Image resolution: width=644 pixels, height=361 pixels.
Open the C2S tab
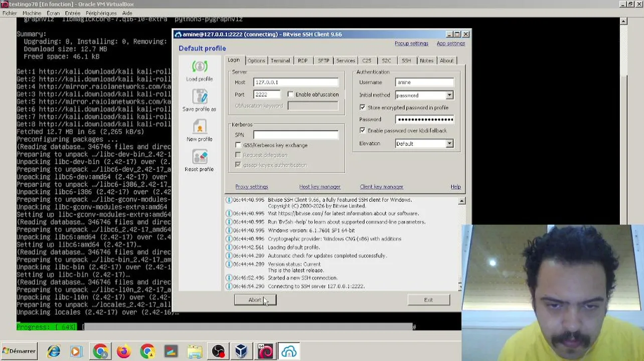(x=367, y=61)
